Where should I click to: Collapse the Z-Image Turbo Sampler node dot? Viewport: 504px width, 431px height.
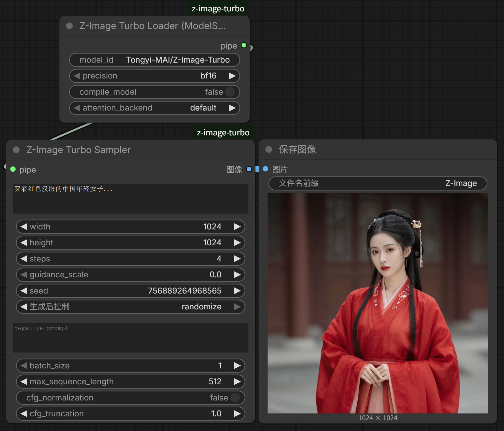click(16, 150)
